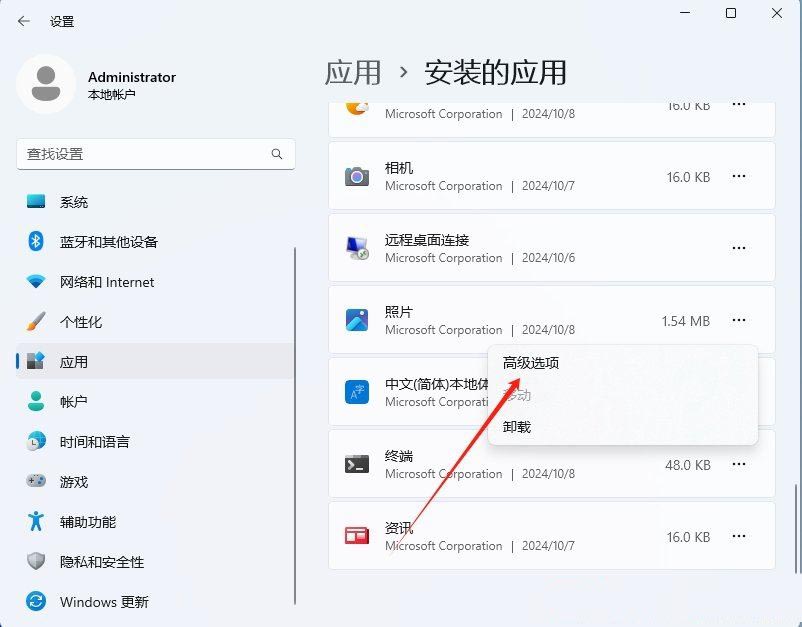
Task: Click the 帐户 person icon
Action: pos(36,401)
